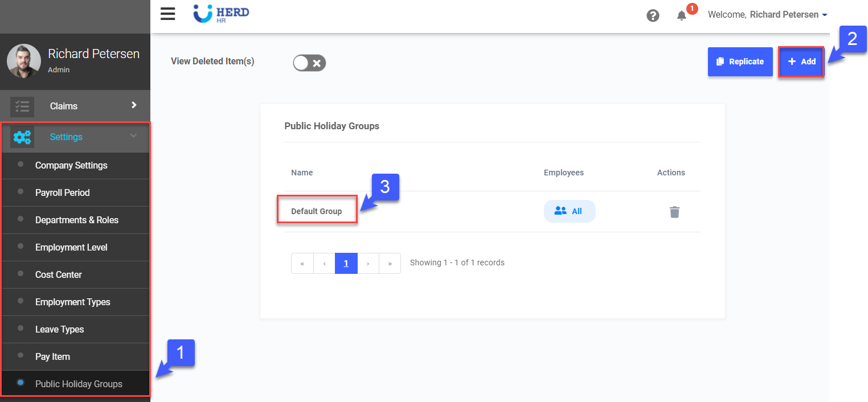Collapse the Settings sidebar section
The width and height of the screenshot is (868, 402).
134,136
